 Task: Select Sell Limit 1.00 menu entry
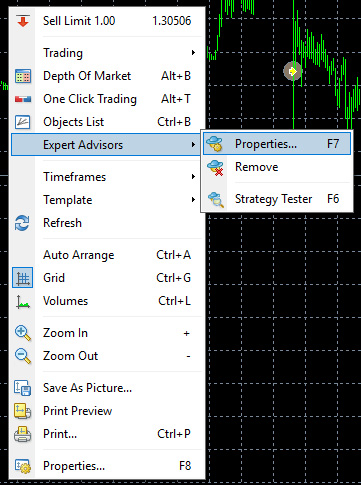tap(108, 21)
